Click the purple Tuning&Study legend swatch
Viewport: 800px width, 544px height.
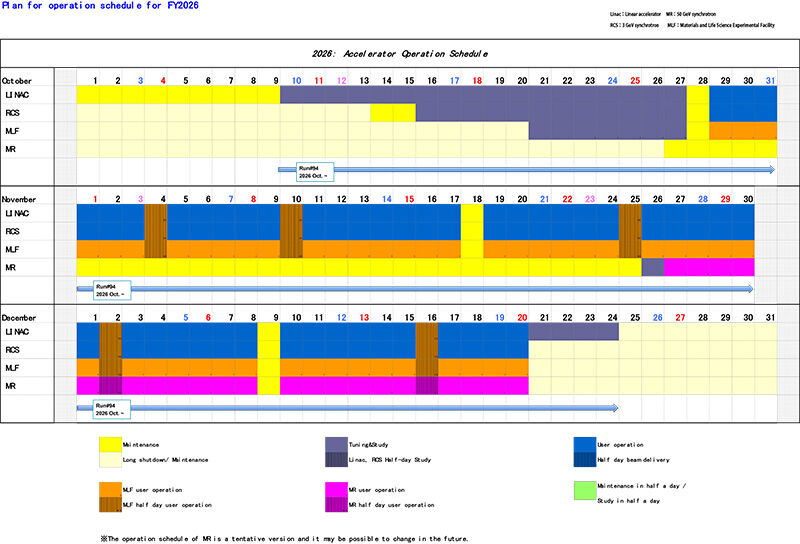[336, 444]
